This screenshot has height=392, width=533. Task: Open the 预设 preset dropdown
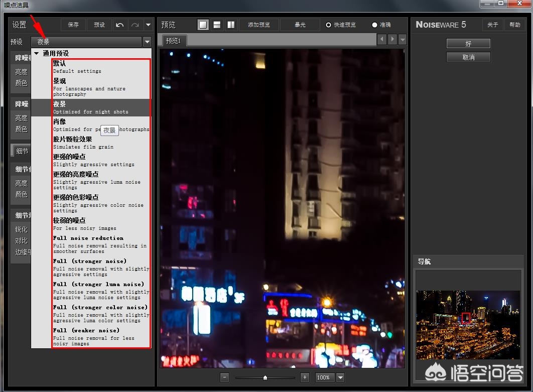pos(147,41)
